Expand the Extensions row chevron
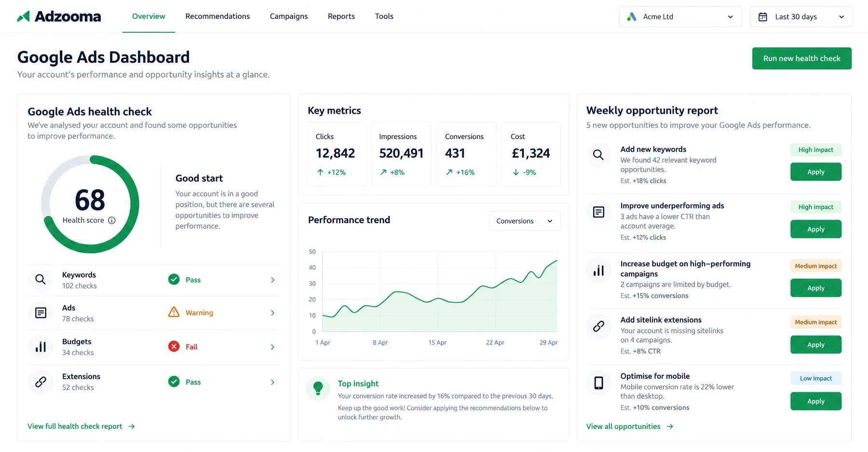Viewport: 868px width, 452px height. (x=272, y=382)
